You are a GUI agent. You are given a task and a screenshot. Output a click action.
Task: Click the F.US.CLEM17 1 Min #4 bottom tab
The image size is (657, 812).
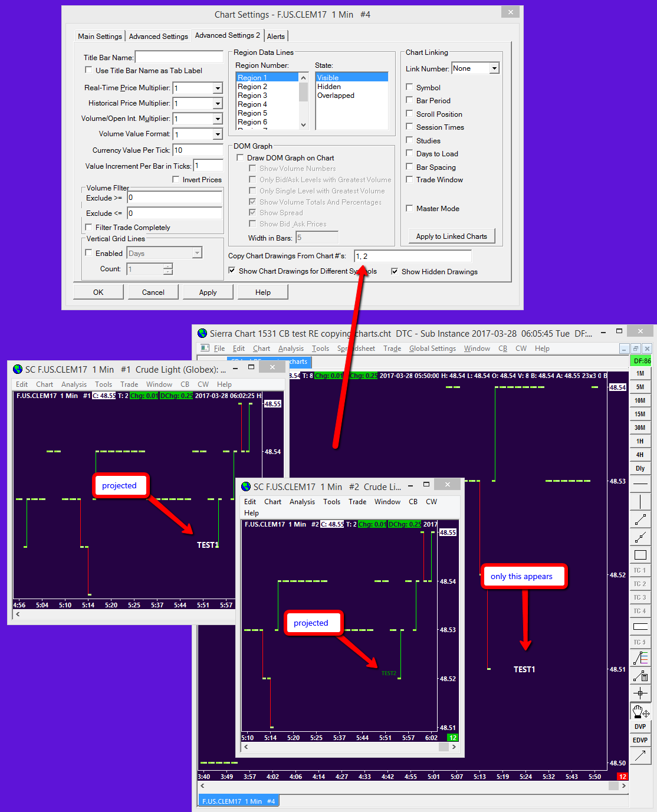coord(238,801)
